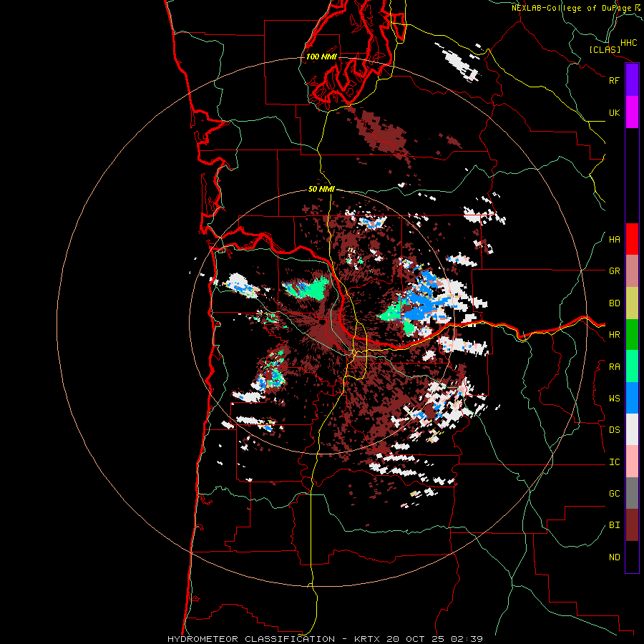Image resolution: width=644 pixels, height=644 pixels.
Task: Pick the WS blue legend swatch
Action: pos(632,398)
